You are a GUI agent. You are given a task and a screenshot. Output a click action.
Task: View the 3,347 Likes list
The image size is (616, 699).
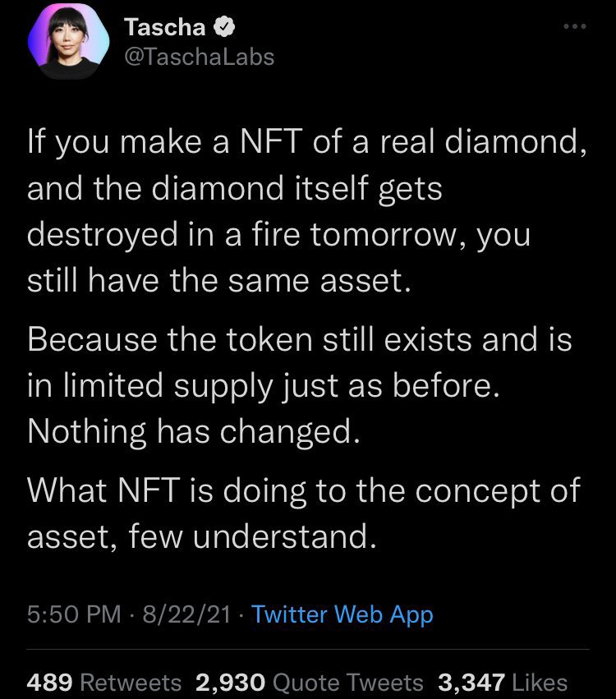[503, 682]
